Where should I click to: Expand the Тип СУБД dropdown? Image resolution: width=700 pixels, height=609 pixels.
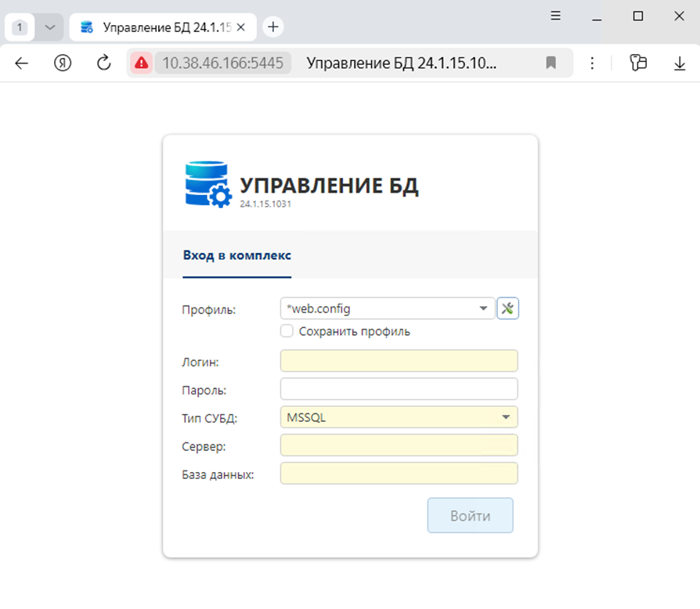coord(399,417)
